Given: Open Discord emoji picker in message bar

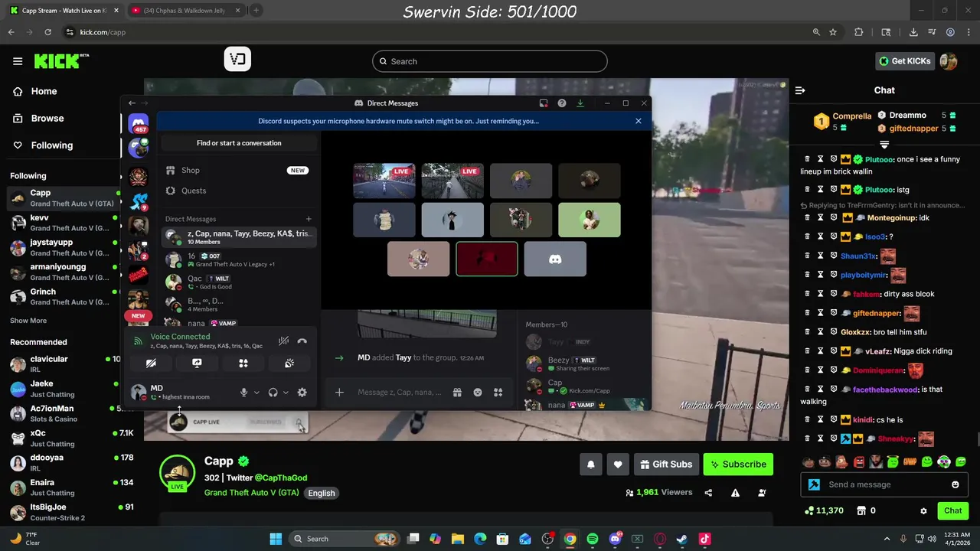Looking at the screenshot, I should coord(478,393).
